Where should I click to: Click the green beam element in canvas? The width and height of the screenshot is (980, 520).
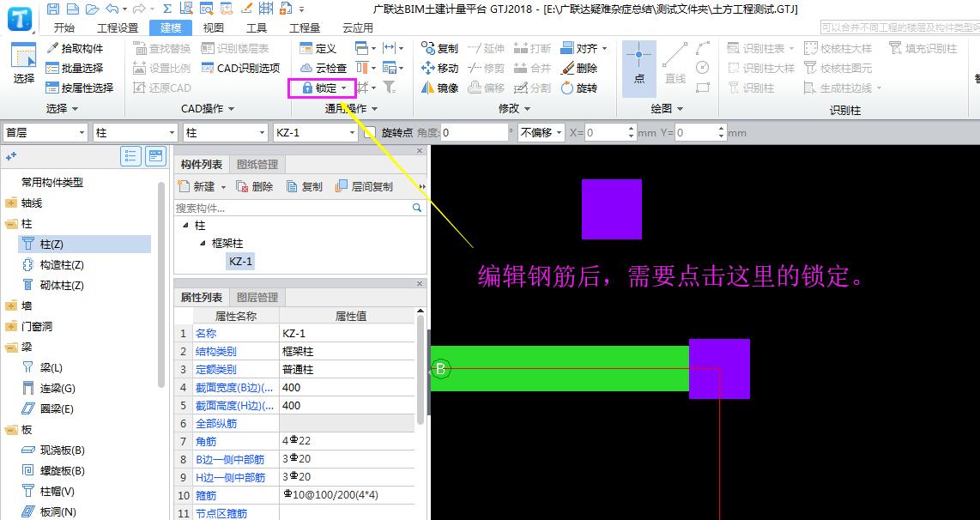pos(560,369)
